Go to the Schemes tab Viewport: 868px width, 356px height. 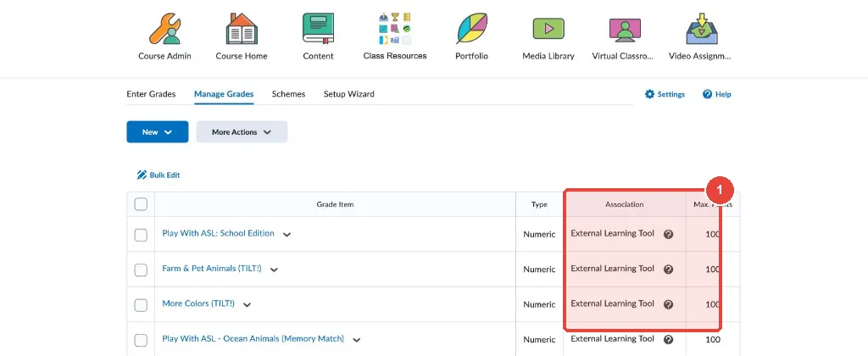click(288, 94)
